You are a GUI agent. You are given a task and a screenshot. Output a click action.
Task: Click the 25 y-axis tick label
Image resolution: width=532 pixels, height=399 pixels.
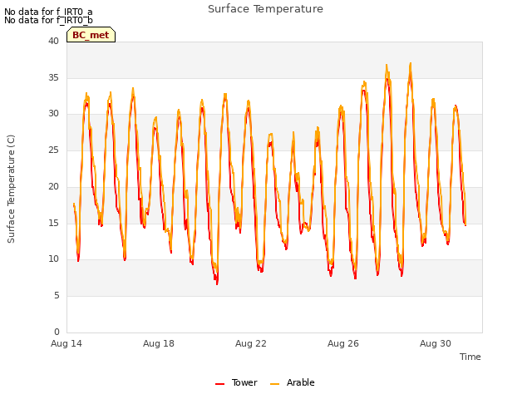[53, 150]
